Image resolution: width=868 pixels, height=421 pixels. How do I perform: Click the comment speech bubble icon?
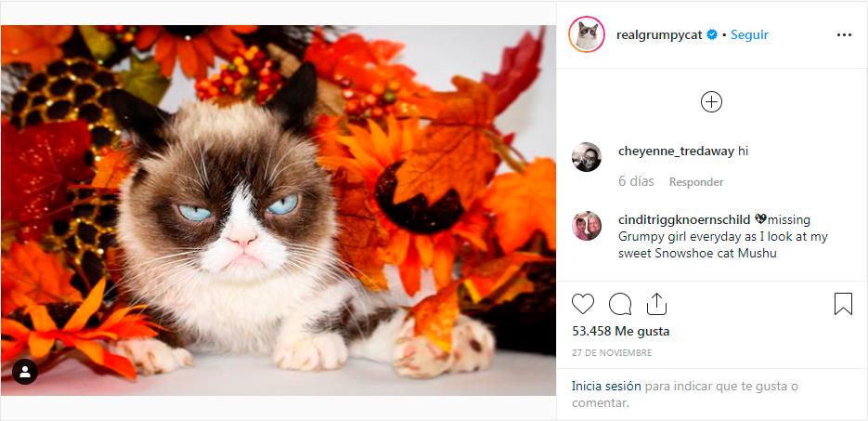point(620,304)
